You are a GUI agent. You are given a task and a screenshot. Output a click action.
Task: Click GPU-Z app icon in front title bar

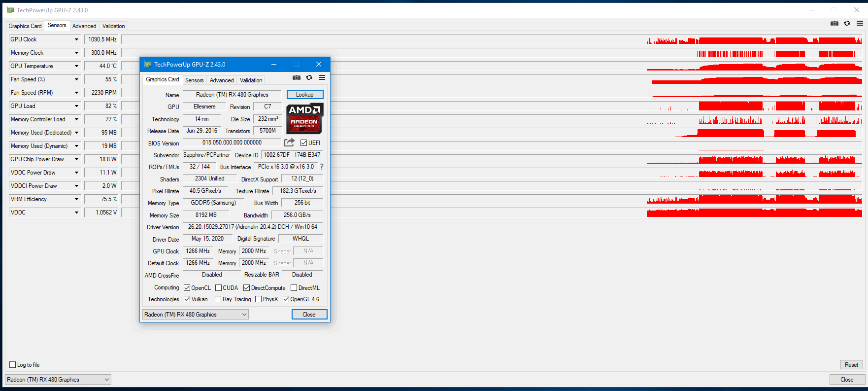(x=148, y=64)
